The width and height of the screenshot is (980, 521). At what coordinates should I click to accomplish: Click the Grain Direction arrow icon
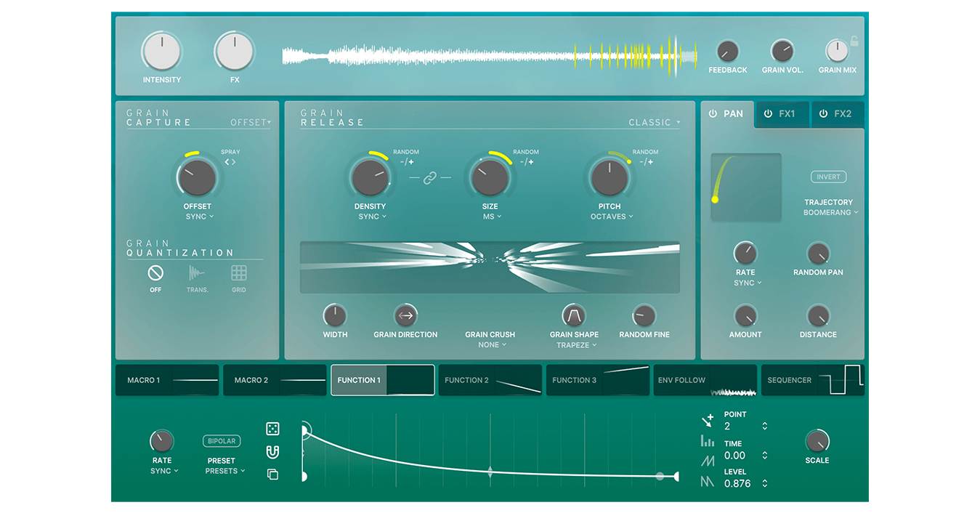tap(405, 315)
